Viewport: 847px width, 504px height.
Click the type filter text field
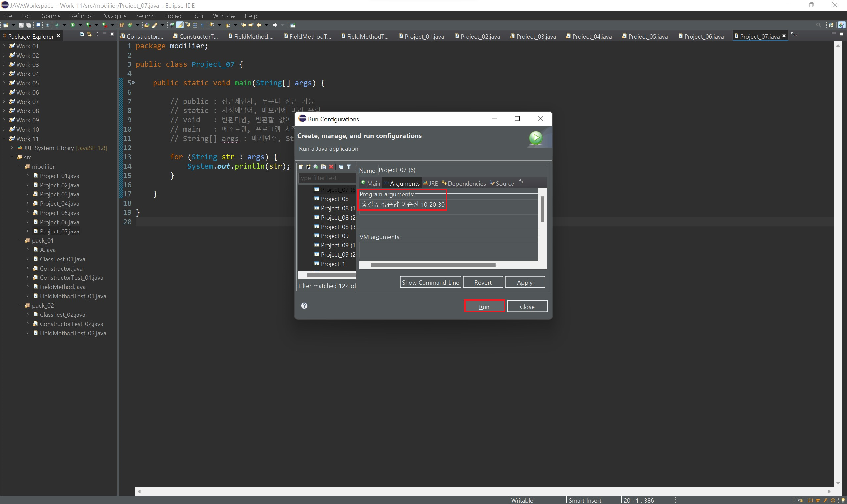point(326,178)
